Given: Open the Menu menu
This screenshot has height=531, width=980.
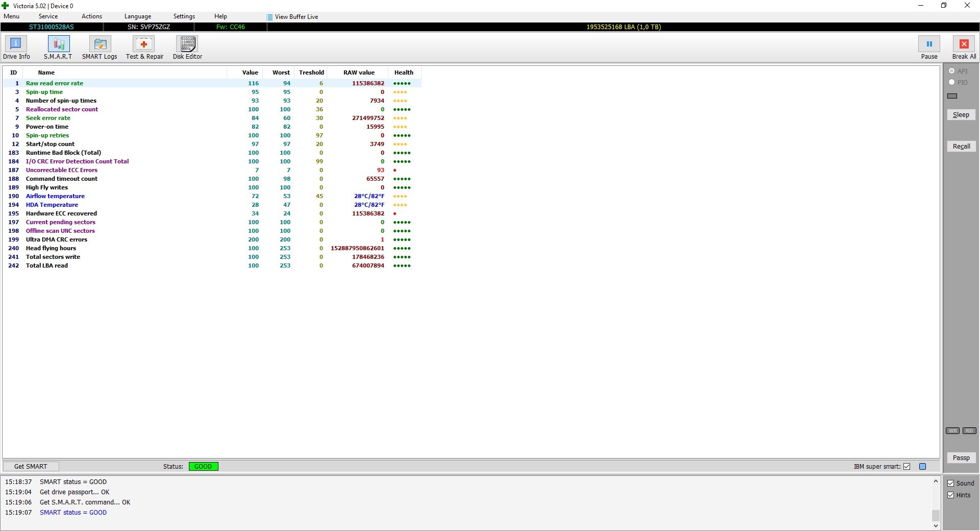Looking at the screenshot, I should coord(11,16).
